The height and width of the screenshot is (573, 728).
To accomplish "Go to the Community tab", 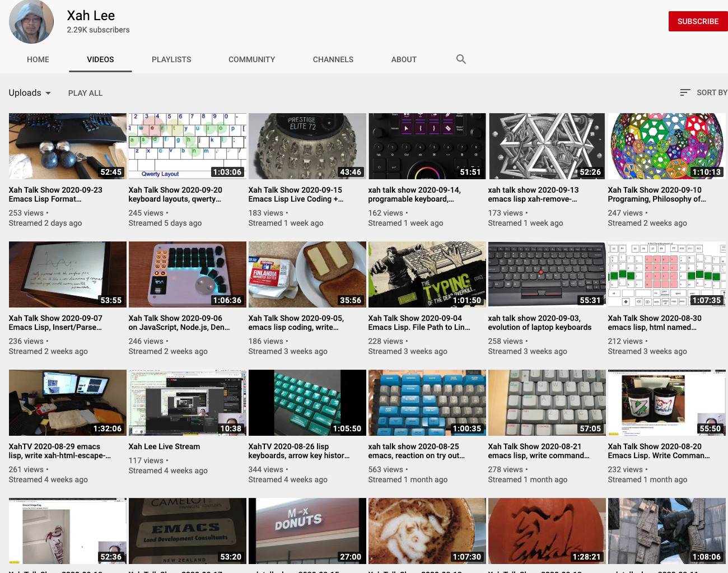I will pyautogui.click(x=251, y=59).
